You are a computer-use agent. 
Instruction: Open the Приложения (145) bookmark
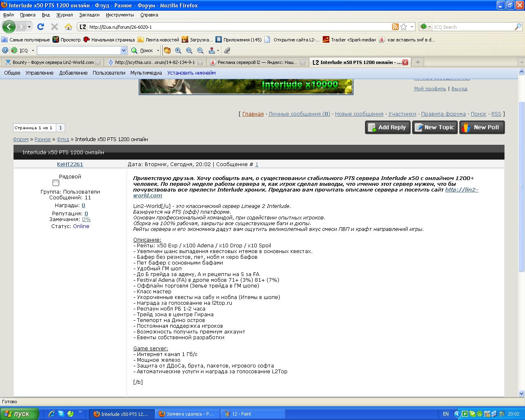[x=239, y=40]
